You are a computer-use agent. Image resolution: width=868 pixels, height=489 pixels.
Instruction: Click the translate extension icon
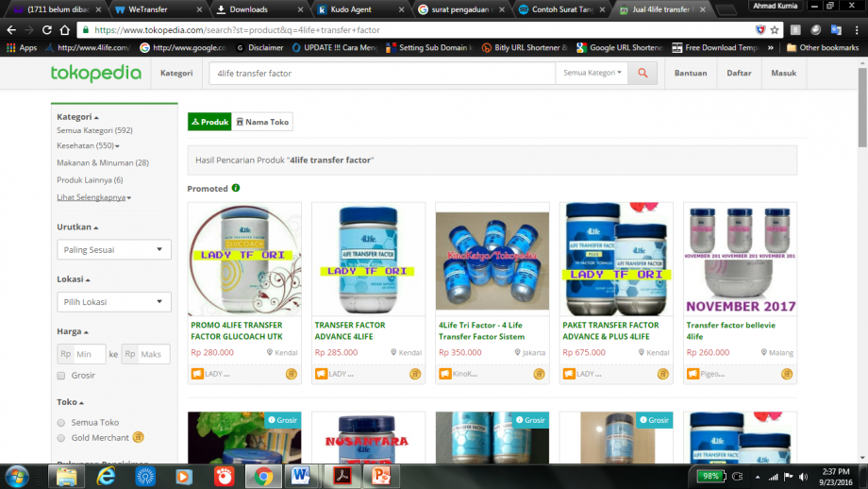pyautogui.click(x=836, y=30)
